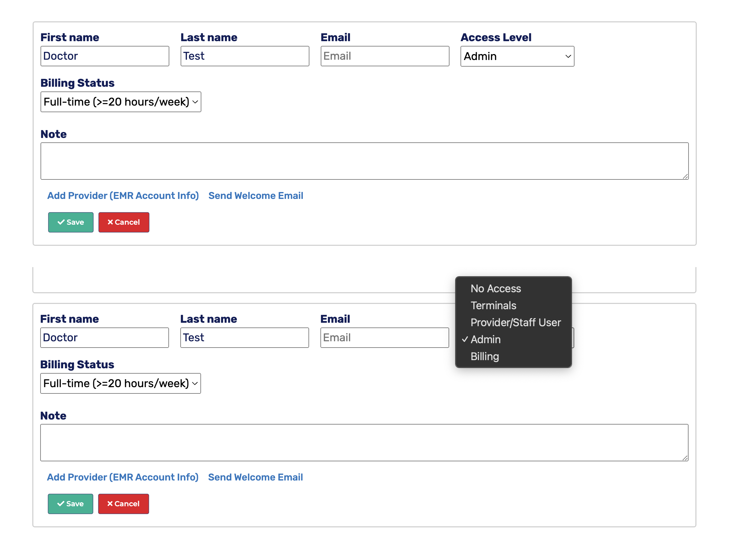The image size is (730, 560).
Task: Open top form Billing Status dropdown
Action: tap(121, 102)
